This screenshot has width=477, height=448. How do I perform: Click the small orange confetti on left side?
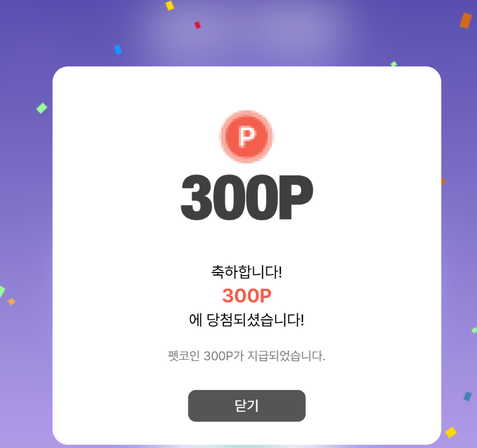[11, 301]
